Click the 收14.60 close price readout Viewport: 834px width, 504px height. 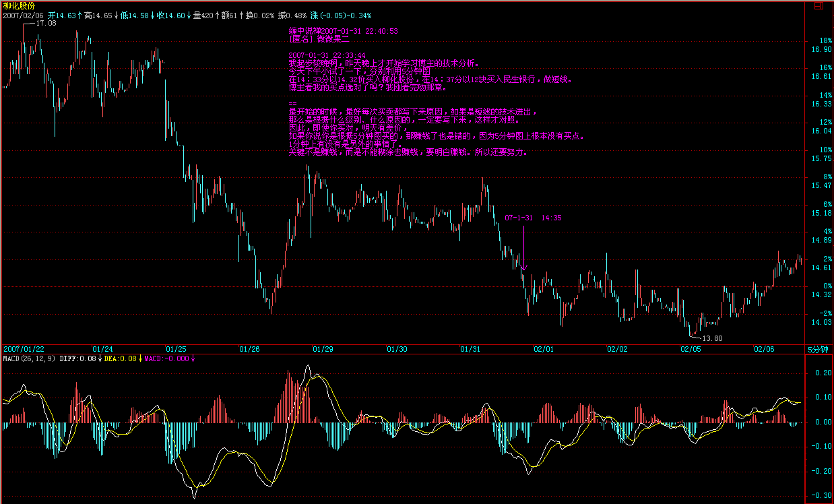pyautogui.click(x=171, y=15)
